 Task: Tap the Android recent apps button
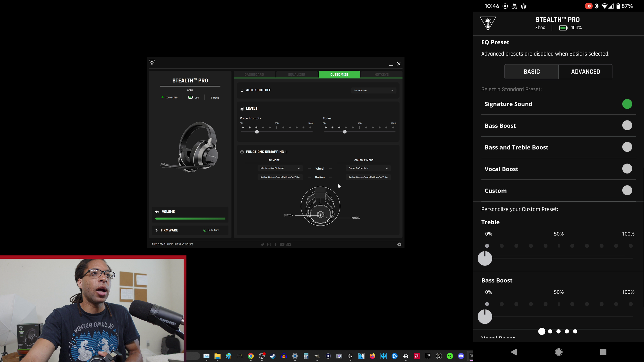[603, 352]
